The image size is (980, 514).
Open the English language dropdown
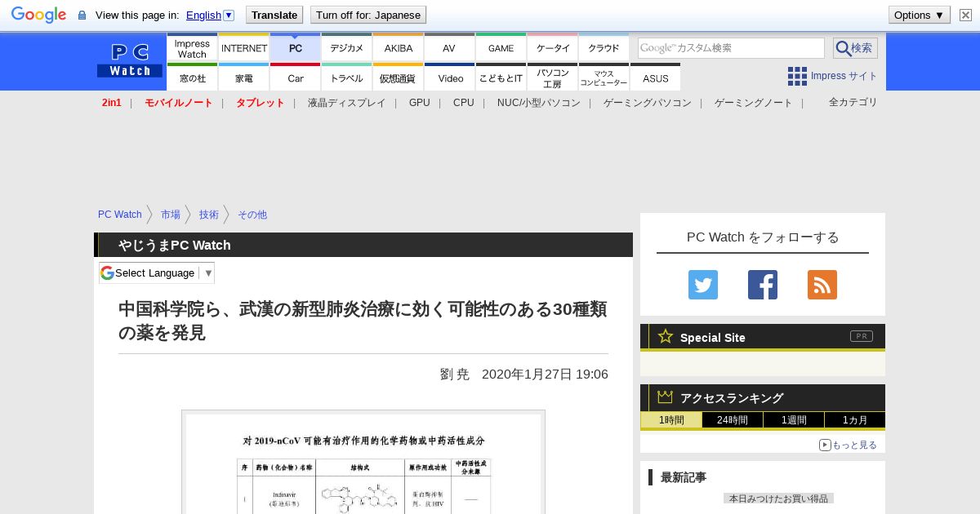(x=210, y=15)
